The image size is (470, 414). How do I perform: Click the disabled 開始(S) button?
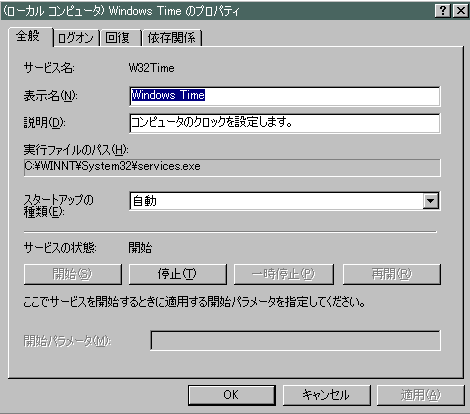73,274
